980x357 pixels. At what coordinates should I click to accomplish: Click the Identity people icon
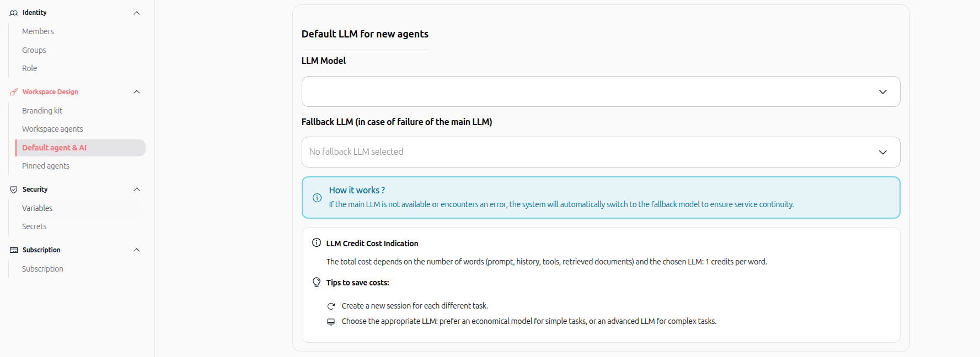click(14, 13)
